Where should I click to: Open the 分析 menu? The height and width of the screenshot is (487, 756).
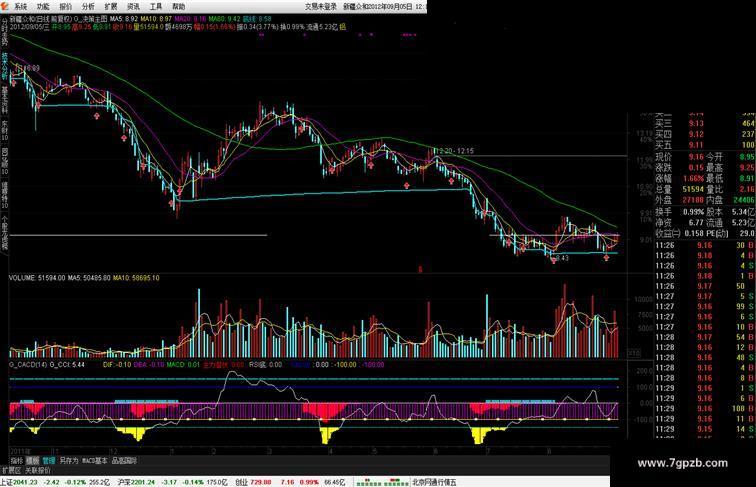click(x=88, y=7)
